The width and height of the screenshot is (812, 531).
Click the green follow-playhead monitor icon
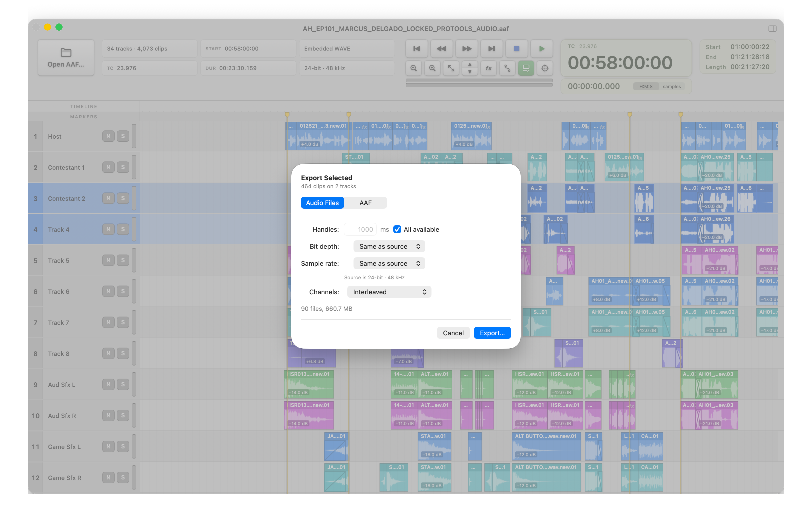pyautogui.click(x=526, y=68)
